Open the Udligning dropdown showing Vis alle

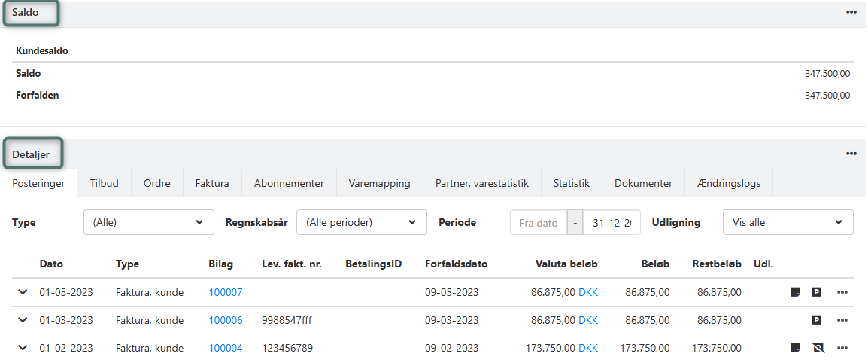pos(788,222)
